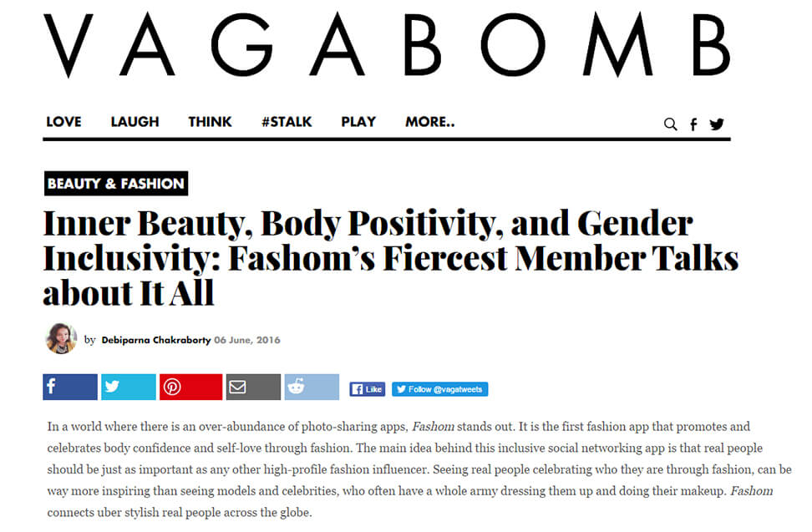Share article by email envelope button
812x532 pixels.
[253, 388]
